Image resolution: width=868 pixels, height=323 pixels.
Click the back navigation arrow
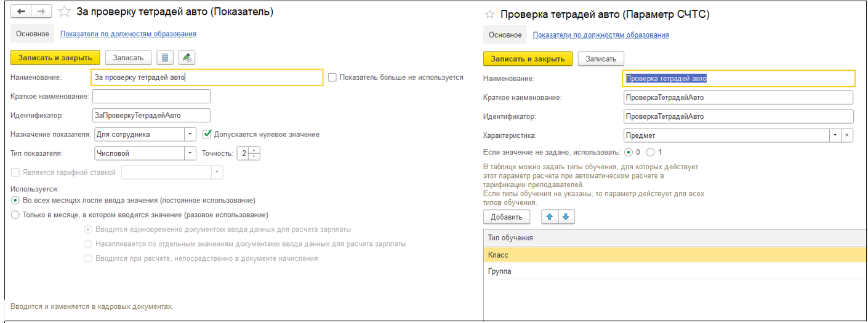coord(21,12)
